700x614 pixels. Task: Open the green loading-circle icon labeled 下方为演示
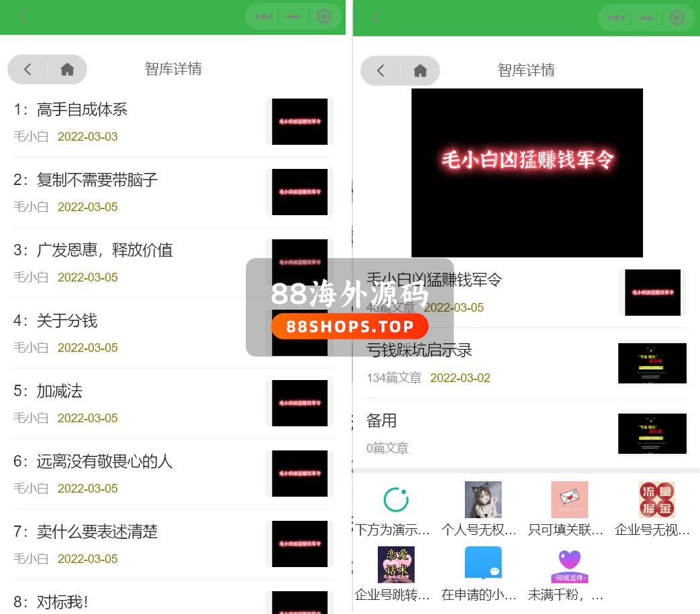pyautogui.click(x=396, y=500)
